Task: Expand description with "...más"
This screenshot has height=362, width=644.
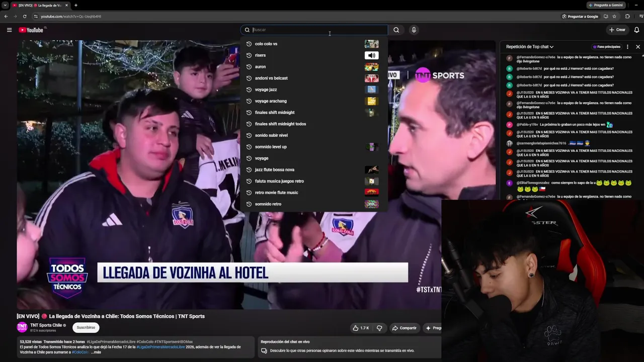Action: (x=96, y=352)
